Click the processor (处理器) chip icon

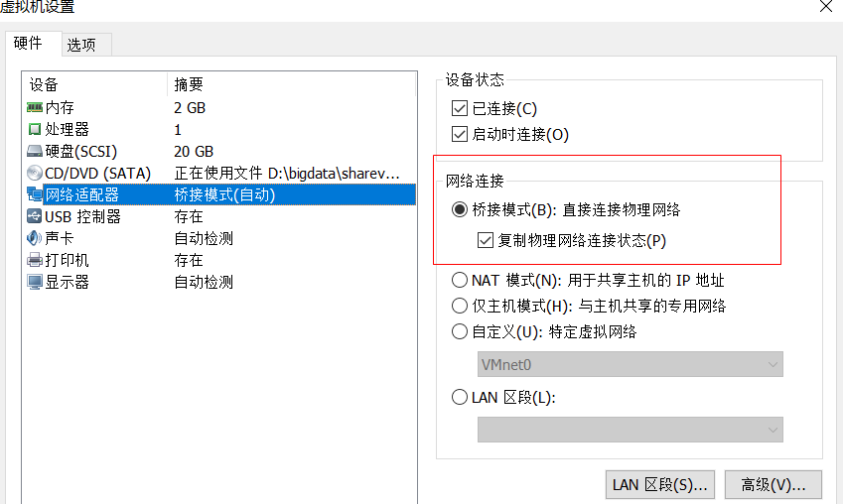click(35, 130)
